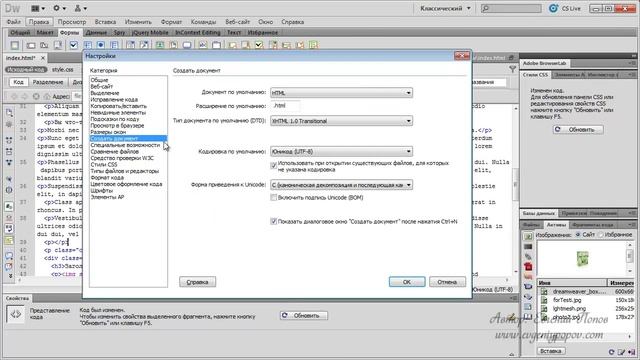Insert a Select list/menu element
Screen dimensions: 640x360
click(x=130, y=45)
